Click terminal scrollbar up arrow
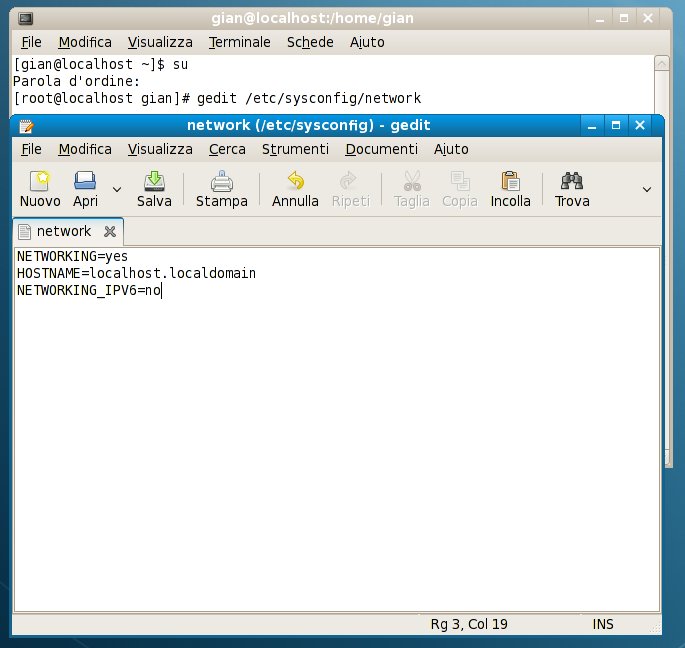685x648 pixels. [x=661, y=64]
